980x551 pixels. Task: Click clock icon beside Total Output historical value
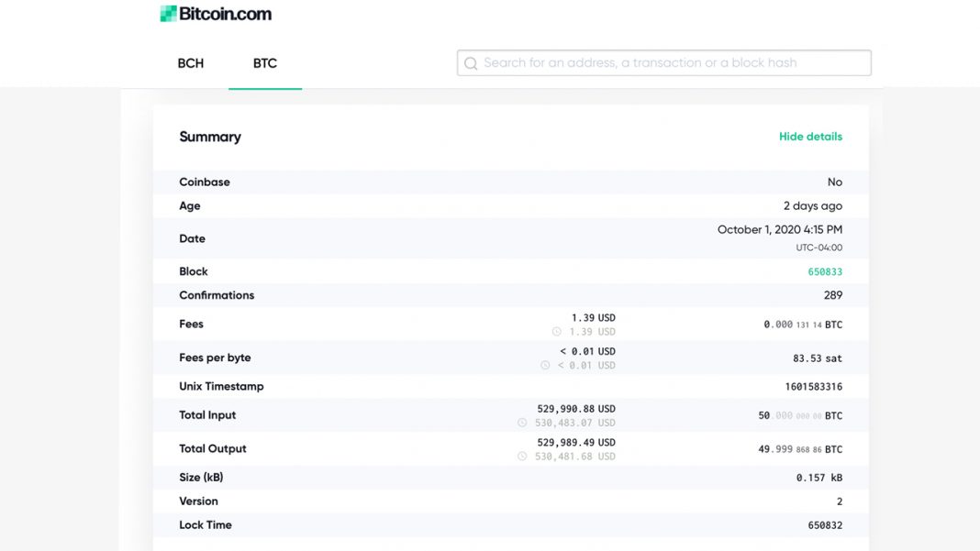[x=522, y=457]
